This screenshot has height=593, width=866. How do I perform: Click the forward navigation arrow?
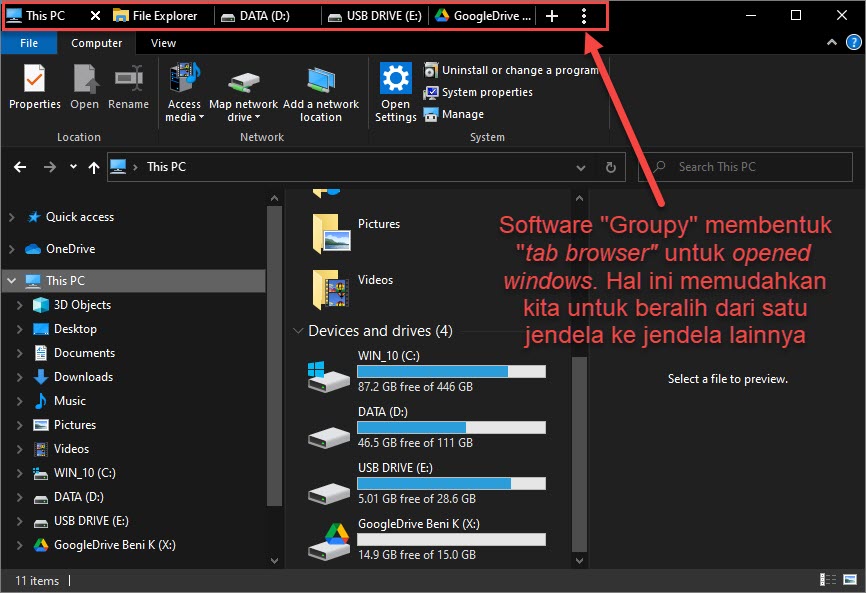coord(50,167)
